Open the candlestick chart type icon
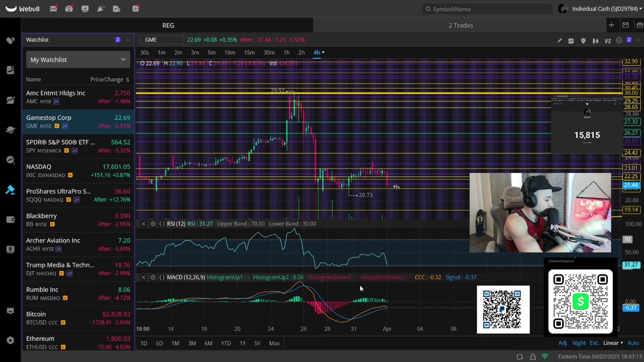The width and height of the screenshot is (644, 362). (595, 41)
